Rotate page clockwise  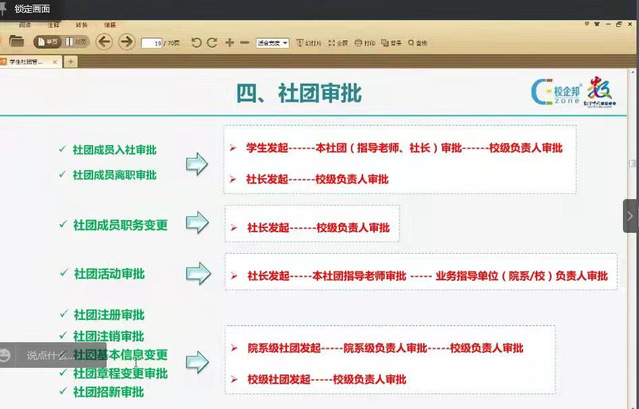tap(212, 43)
